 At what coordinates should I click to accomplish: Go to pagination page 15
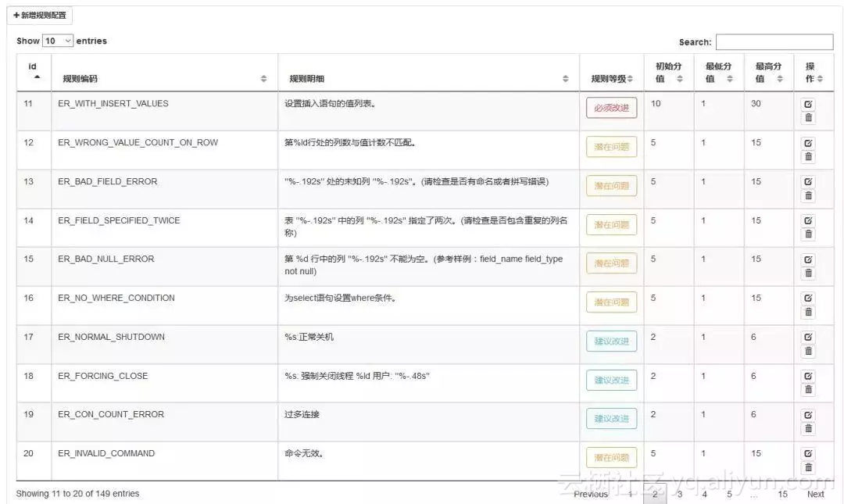pyautogui.click(x=782, y=494)
